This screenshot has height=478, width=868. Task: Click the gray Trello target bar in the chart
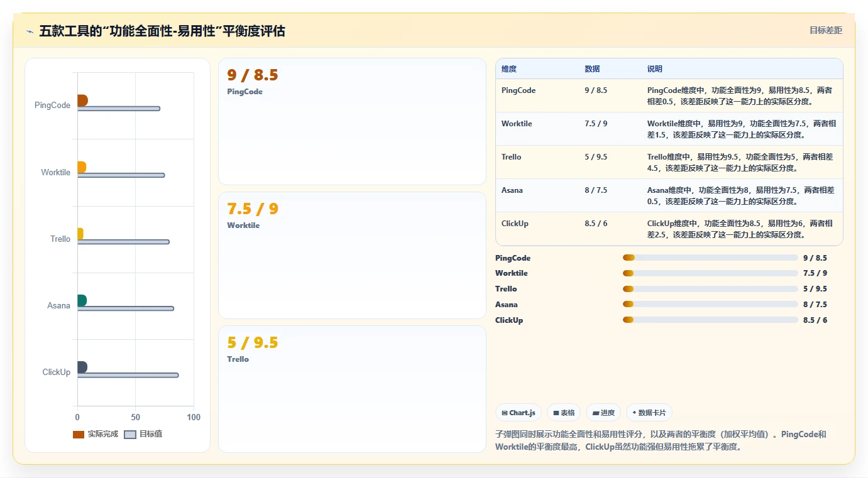coord(123,242)
